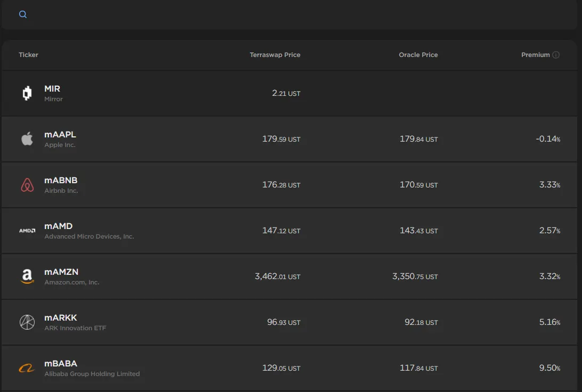The width and height of the screenshot is (582, 392).
Task: Click mARKK Oracle price 92.18 UST
Action: coord(421,322)
